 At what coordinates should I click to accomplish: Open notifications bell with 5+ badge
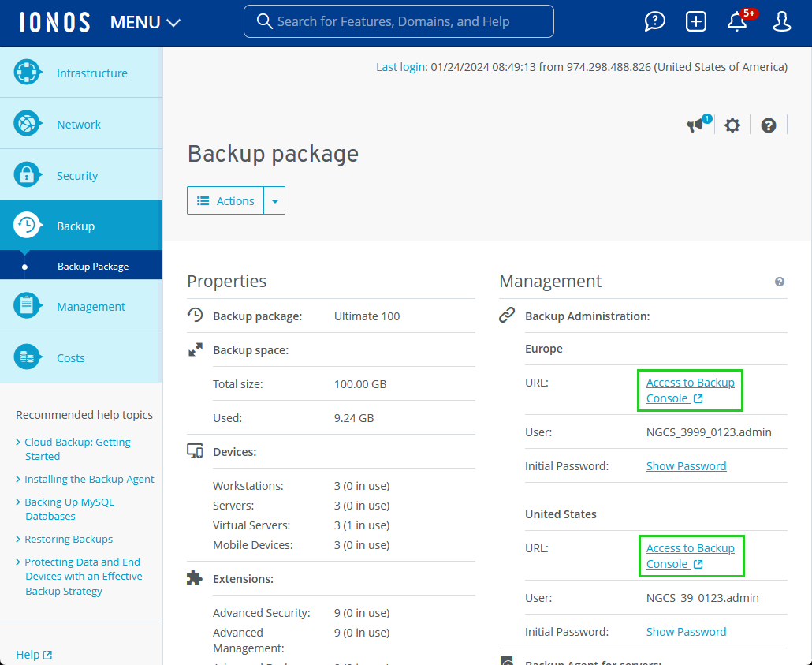pyautogui.click(x=738, y=22)
